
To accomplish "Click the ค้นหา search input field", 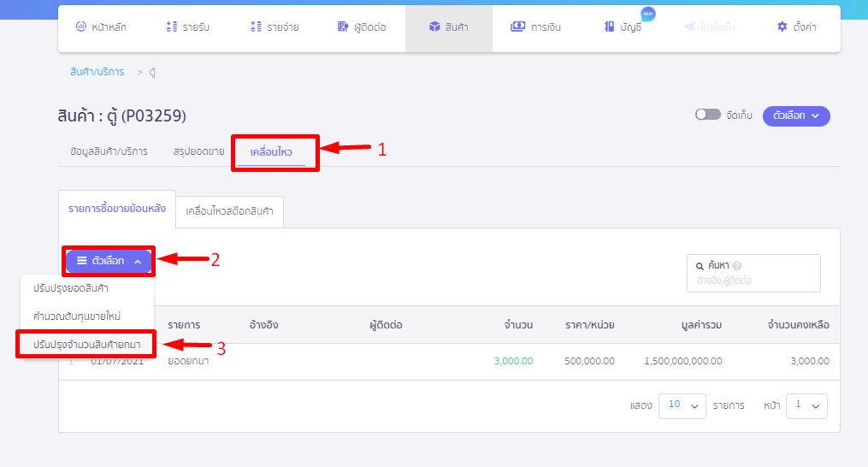I will [753, 281].
